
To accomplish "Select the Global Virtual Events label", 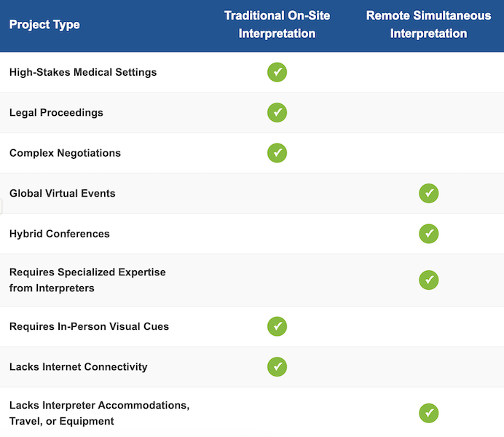I will click(x=63, y=194).
